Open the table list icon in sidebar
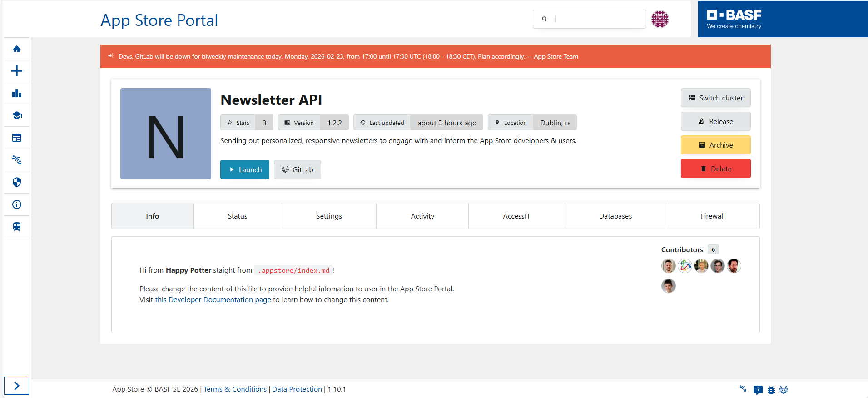868x398 pixels. 17,138
